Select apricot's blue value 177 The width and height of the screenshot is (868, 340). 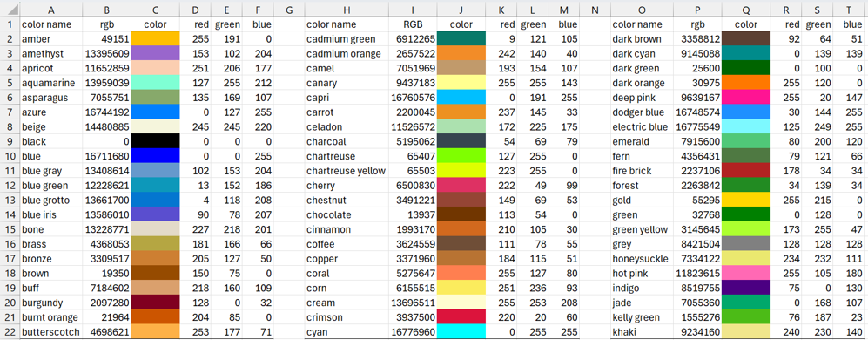pyautogui.click(x=259, y=68)
